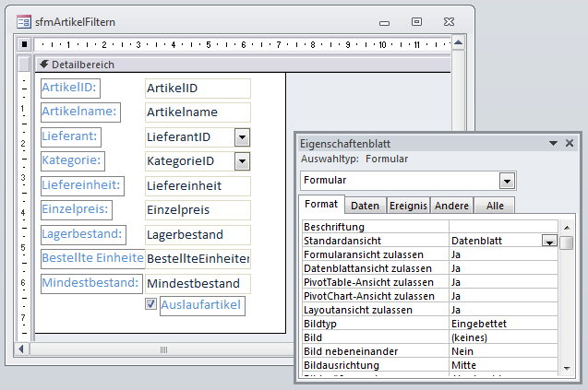Open the Alle properties tab
The image size is (588, 390).
(x=494, y=206)
